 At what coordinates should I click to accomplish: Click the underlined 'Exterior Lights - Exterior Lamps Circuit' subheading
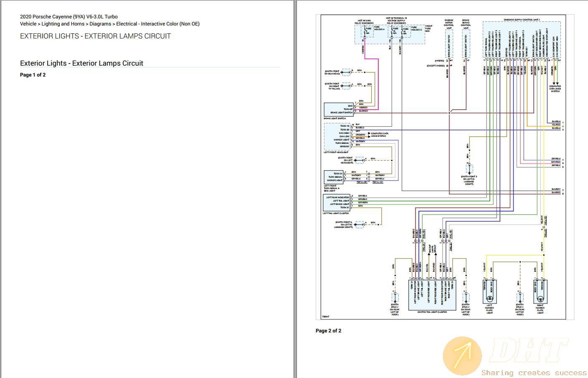point(81,63)
